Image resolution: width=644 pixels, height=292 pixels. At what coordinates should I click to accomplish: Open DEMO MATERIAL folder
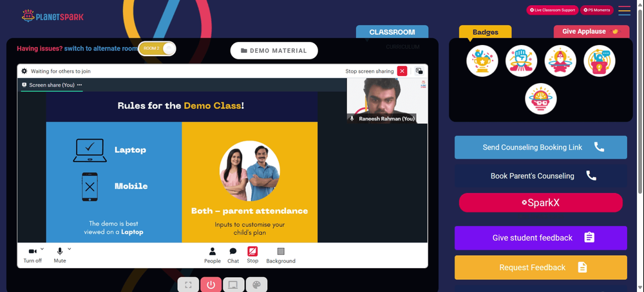(274, 50)
